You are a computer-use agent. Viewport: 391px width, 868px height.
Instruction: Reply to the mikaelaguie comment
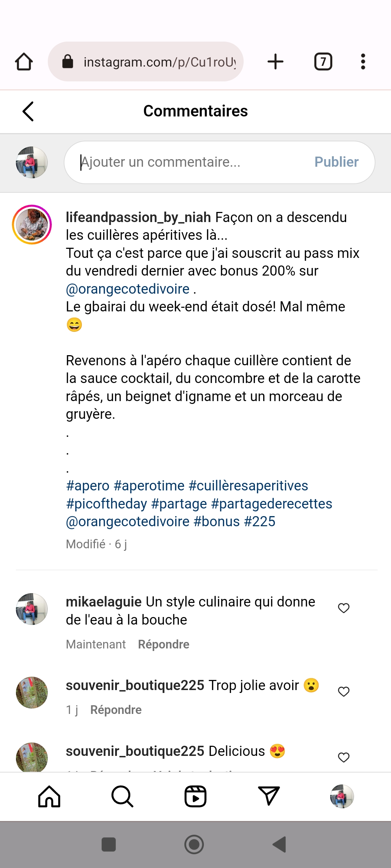[x=164, y=644]
